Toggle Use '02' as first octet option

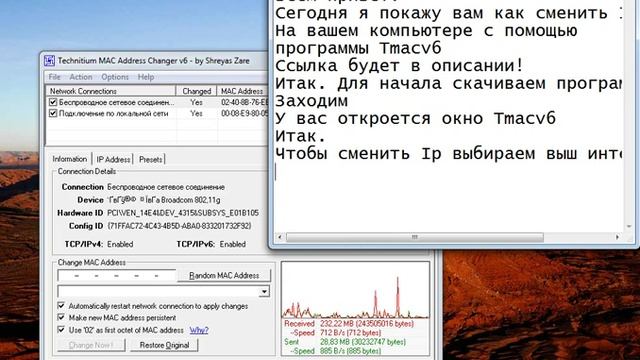pyautogui.click(x=61, y=329)
